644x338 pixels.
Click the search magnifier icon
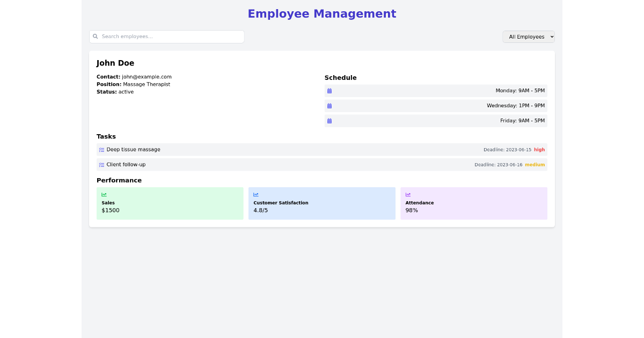pyautogui.click(x=96, y=36)
